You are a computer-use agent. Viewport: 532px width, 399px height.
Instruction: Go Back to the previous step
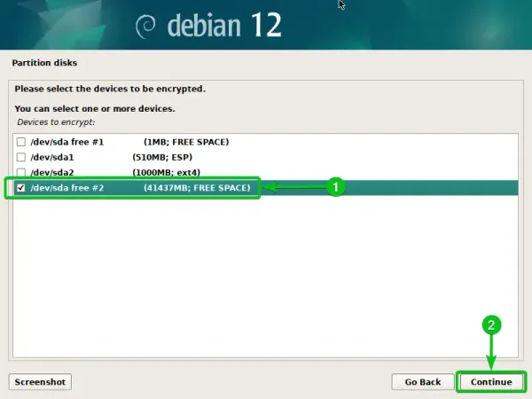coord(422,381)
